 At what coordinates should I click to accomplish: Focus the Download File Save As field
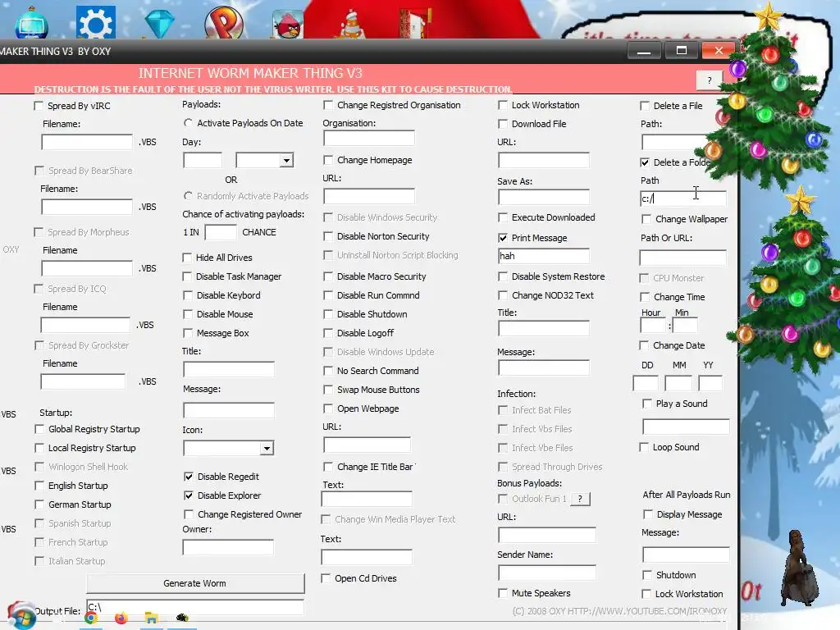click(544, 197)
